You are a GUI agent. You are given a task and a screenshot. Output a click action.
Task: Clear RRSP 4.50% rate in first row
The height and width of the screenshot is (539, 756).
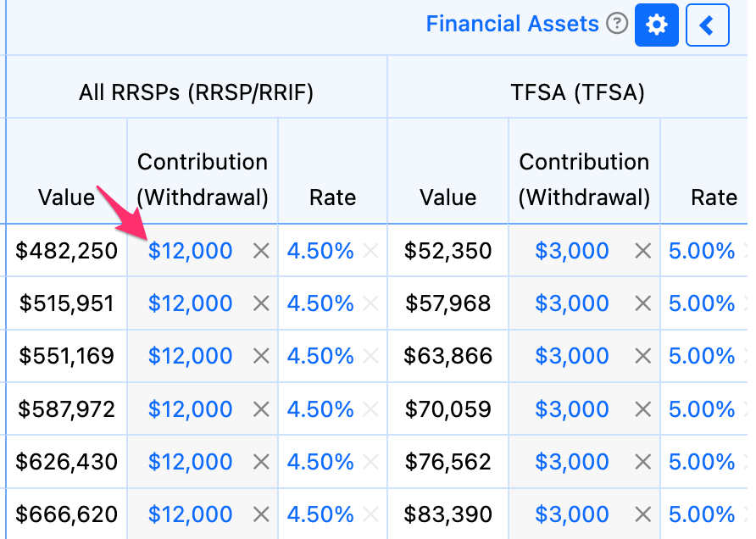click(x=370, y=251)
